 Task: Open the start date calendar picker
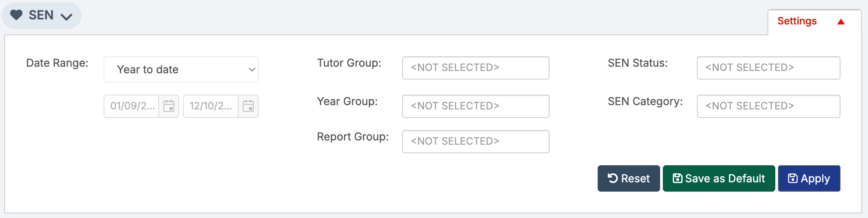pos(169,106)
